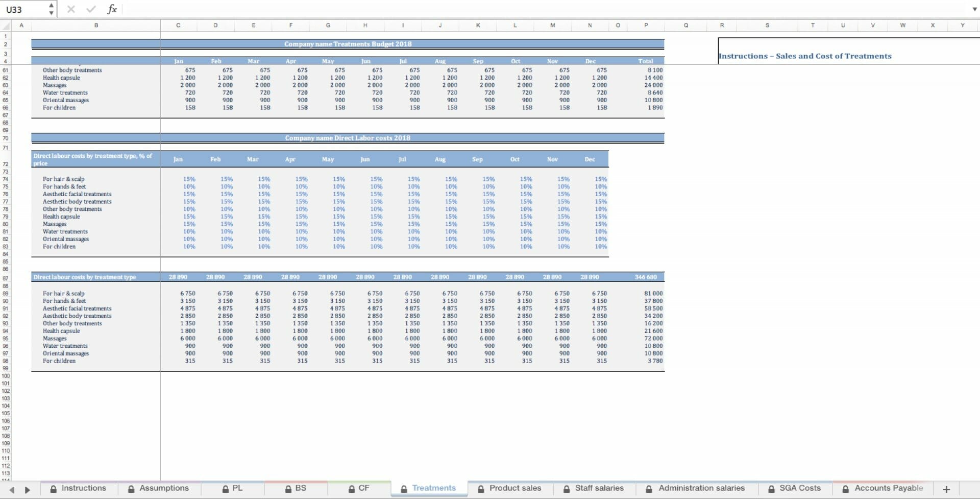Open the Name Box stepper arrows
The width and height of the screenshot is (980, 499).
[x=51, y=9]
